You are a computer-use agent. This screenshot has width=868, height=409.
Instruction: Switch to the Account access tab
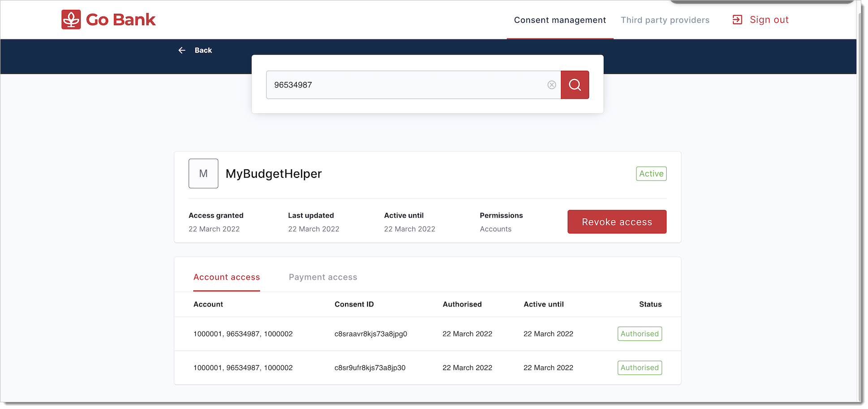pos(227,277)
